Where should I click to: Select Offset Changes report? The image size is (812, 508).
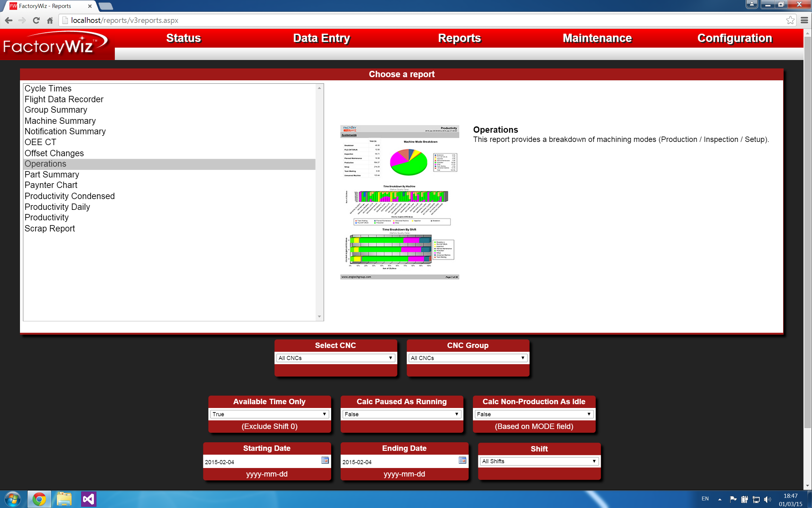coord(169,153)
